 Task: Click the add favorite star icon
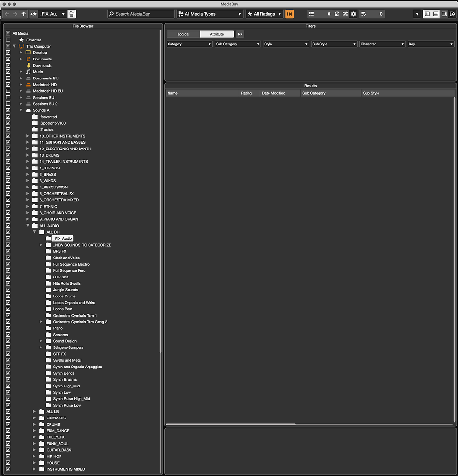click(x=33, y=14)
